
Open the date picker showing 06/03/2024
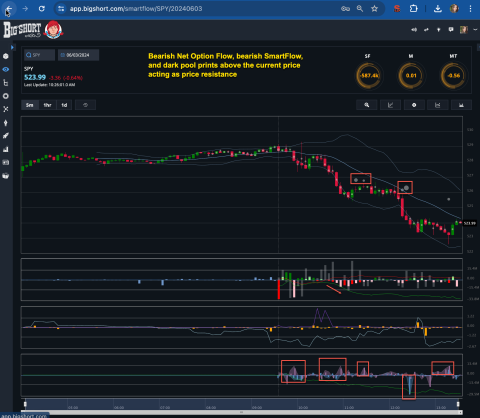click(x=78, y=55)
